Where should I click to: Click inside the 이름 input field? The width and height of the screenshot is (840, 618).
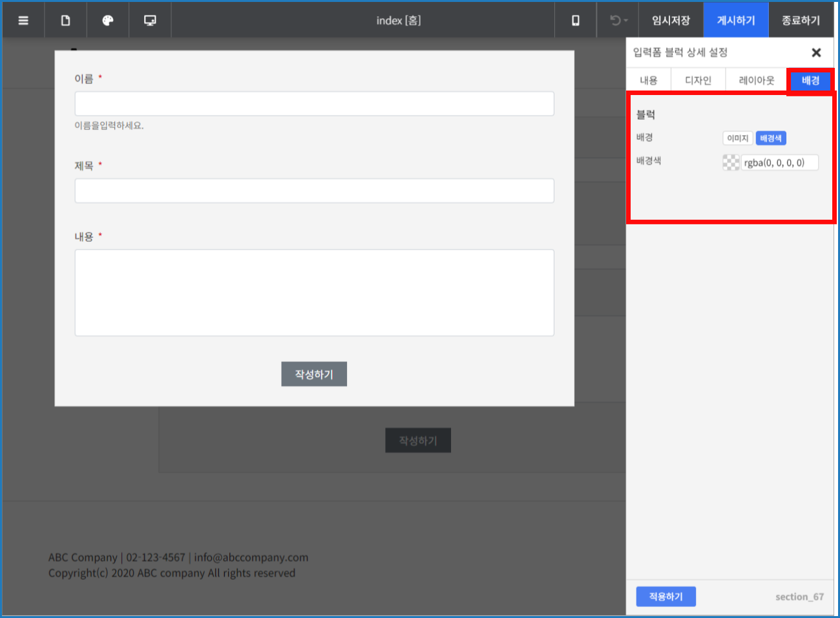pyautogui.click(x=314, y=103)
